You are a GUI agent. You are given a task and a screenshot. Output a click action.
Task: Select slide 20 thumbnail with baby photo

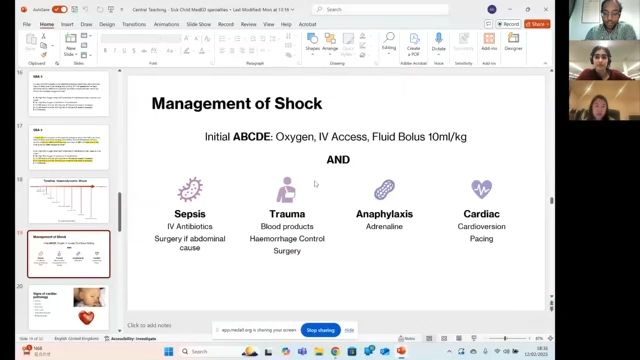69,307
